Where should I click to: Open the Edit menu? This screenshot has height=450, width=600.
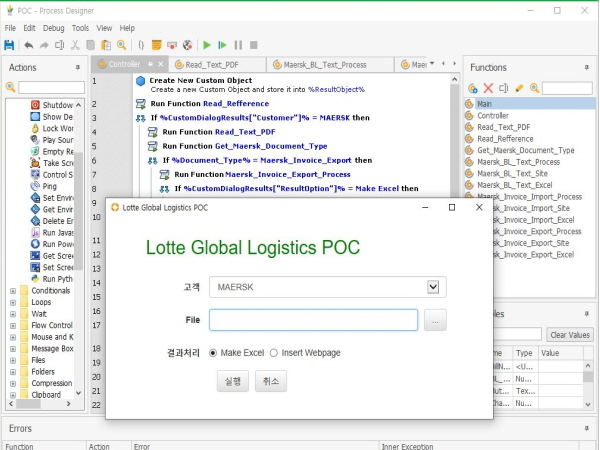click(x=29, y=28)
